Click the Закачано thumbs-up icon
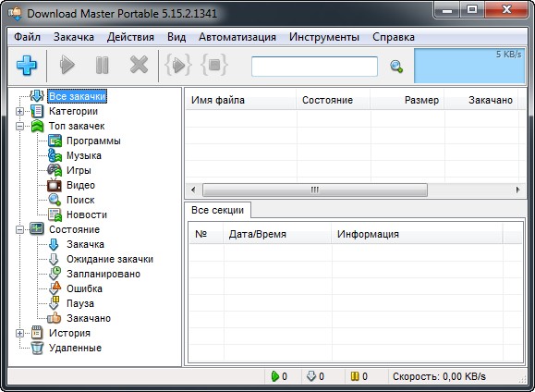 (55, 318)
